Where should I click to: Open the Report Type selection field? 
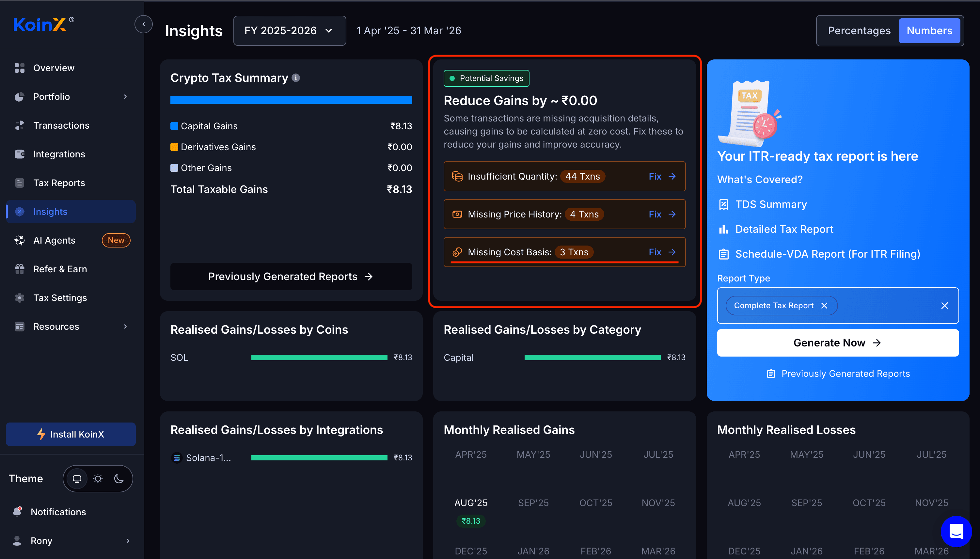click(838, 306)
